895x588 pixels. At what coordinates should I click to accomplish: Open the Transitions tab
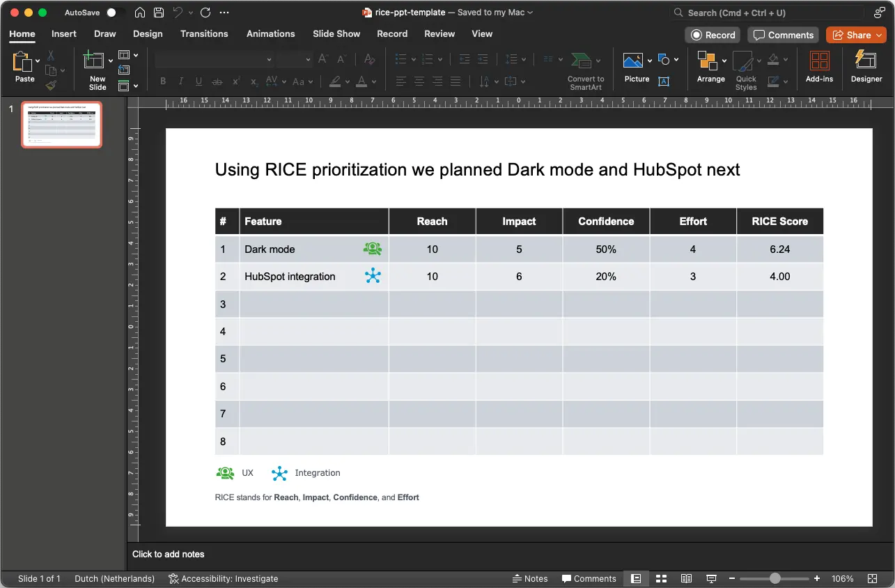click(x=204, y=33)
